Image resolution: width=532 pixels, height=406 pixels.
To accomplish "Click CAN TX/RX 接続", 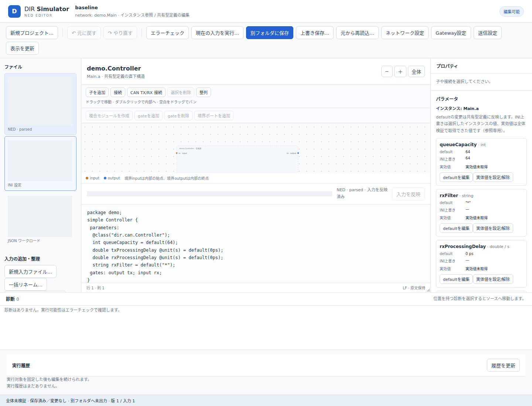I will point(146,92).
